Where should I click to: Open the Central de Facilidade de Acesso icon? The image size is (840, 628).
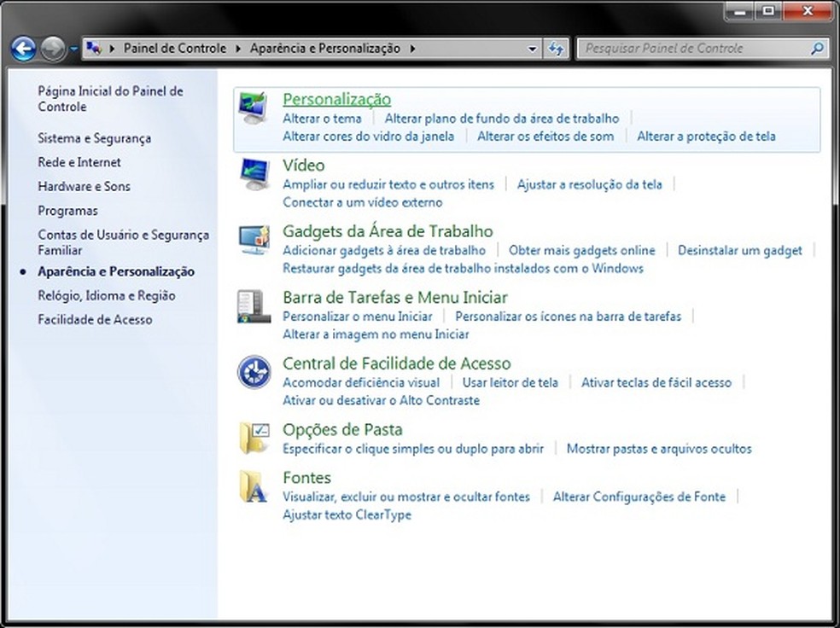click(x=254, y=373)
